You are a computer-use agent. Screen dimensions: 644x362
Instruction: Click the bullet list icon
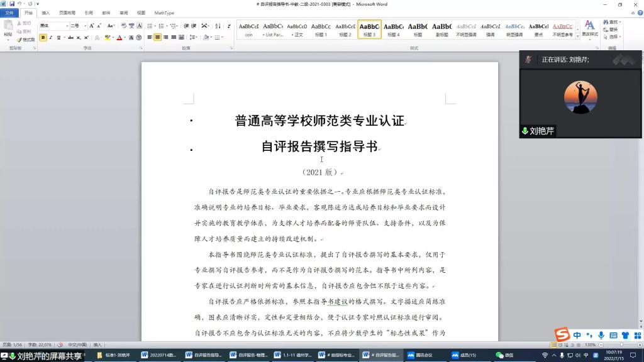pyautogui.click(x=151, y=26)
